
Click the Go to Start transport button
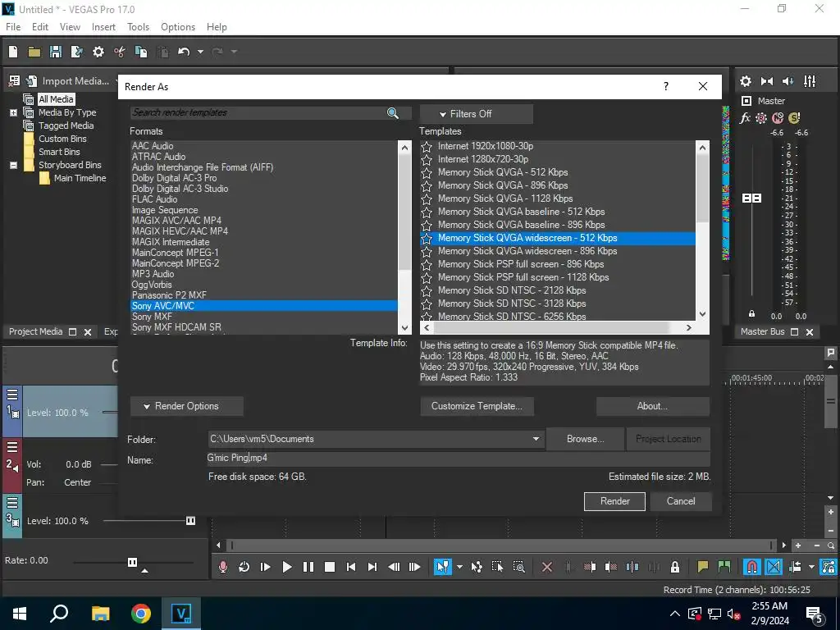[351, 567]
